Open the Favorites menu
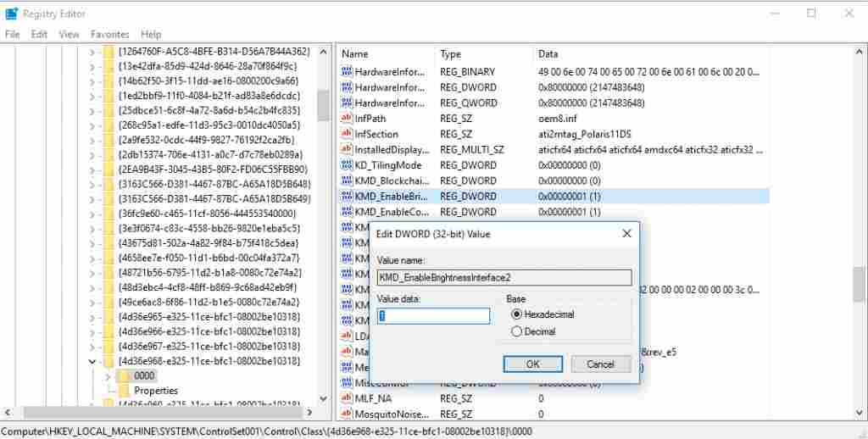 point(109,34)
